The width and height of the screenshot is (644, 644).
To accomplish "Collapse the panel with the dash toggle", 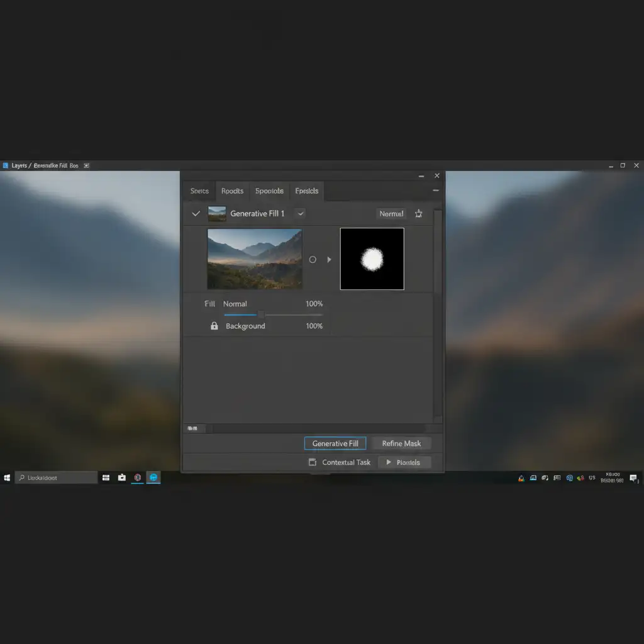I will (x=436, y=190).
